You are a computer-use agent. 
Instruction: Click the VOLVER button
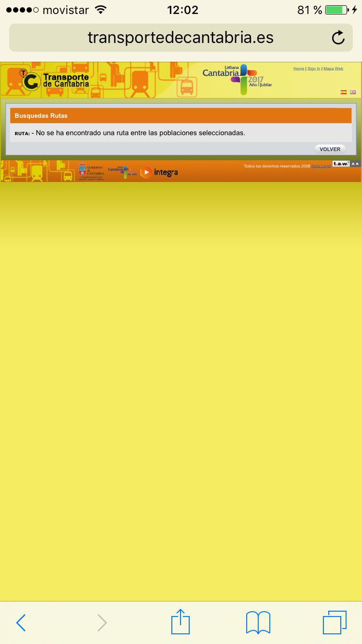(x=330, y=149)
